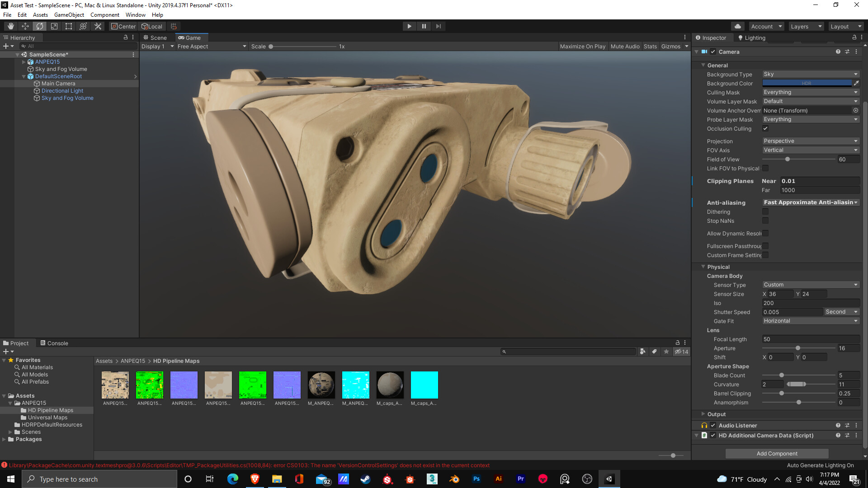Viewport: 868px width, 488px height.
Task: Pick color with Background Color eyedropper
Action: click(856, 83)
